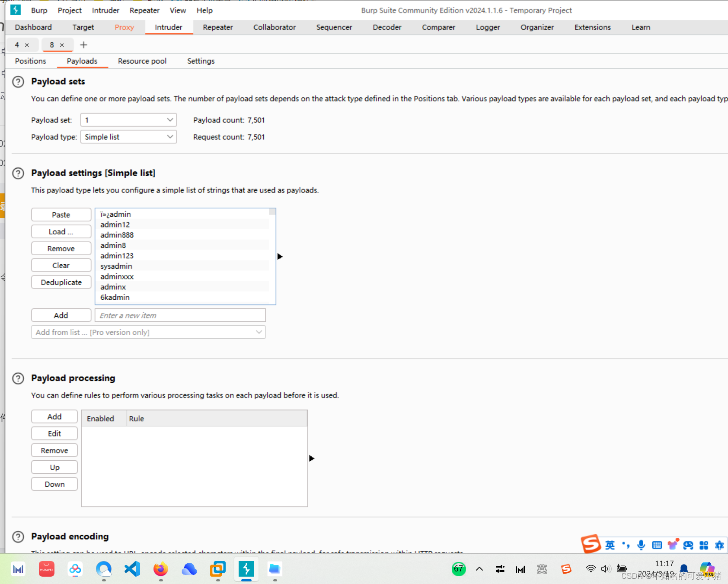Click Down rule order button

click(x=54, y=484)
